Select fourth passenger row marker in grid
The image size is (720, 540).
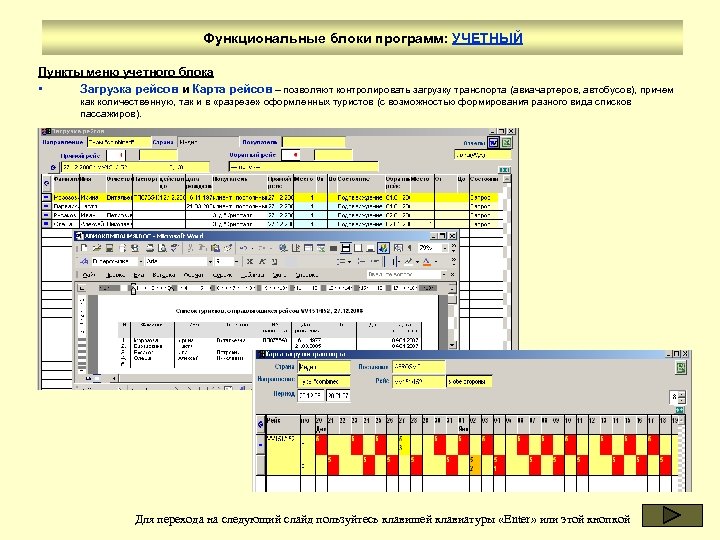tap(46, 224)
